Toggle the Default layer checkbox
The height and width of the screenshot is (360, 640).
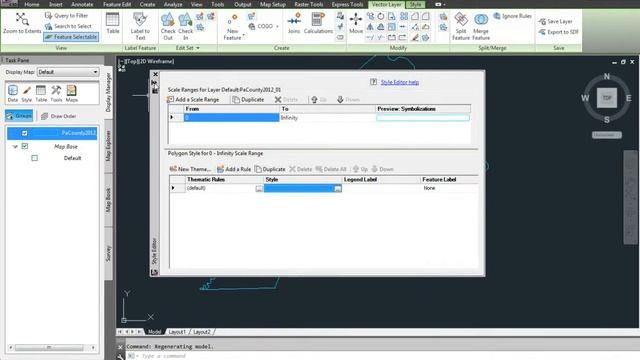click(x=34, y=158)
